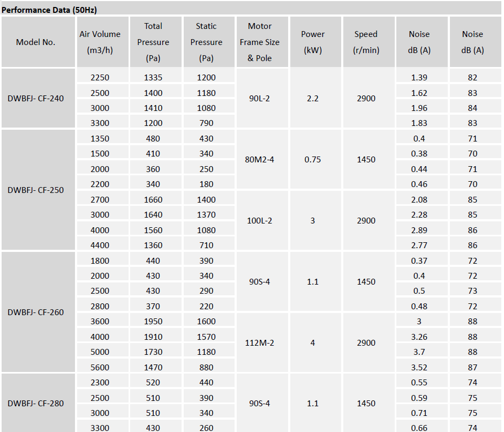The height and width of the screenshot is (432, 504).
Task: Click the 90L-2 motor frame cell
Action: pyautogui.click(x=260, y=99)
